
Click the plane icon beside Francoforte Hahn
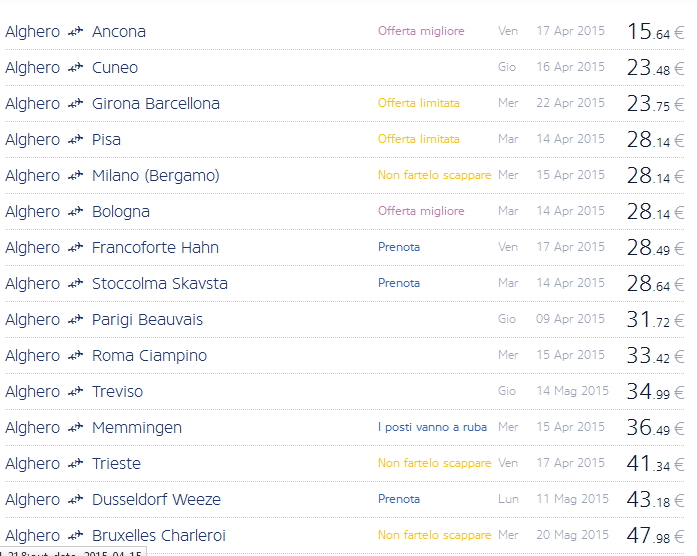point(76,248)
